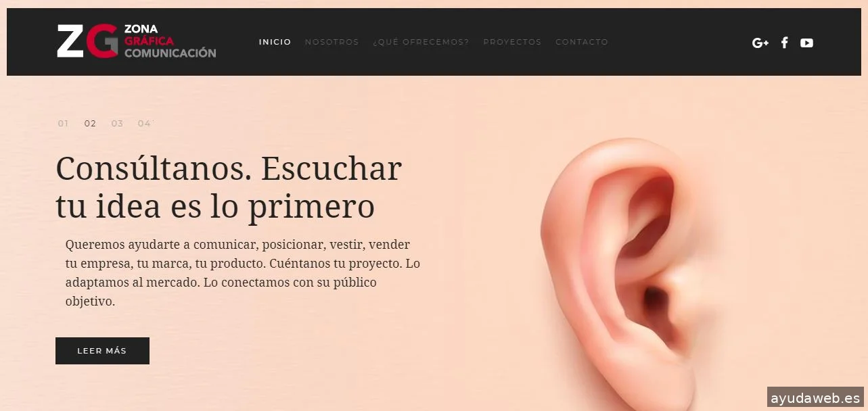Viewport: 868px width, 411px height.
Task: Show slide 04 of the carousel
Action: pos(144,124)
